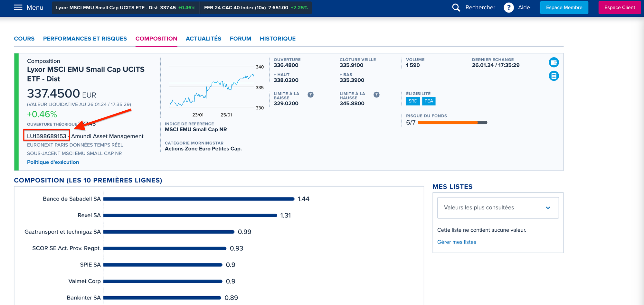Click MSCI EMU Small Cap NR index
Image resolution: width=644 pixels, height=305 pixels.
point(196,129)
